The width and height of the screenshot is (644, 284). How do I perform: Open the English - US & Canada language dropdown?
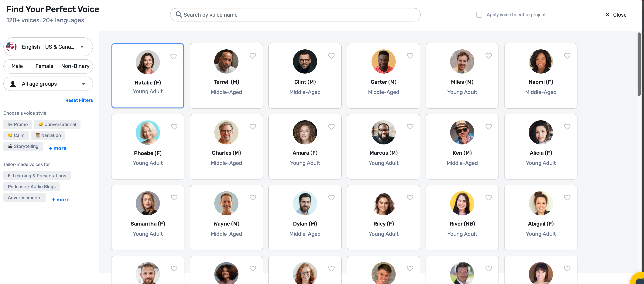[48, 47]
